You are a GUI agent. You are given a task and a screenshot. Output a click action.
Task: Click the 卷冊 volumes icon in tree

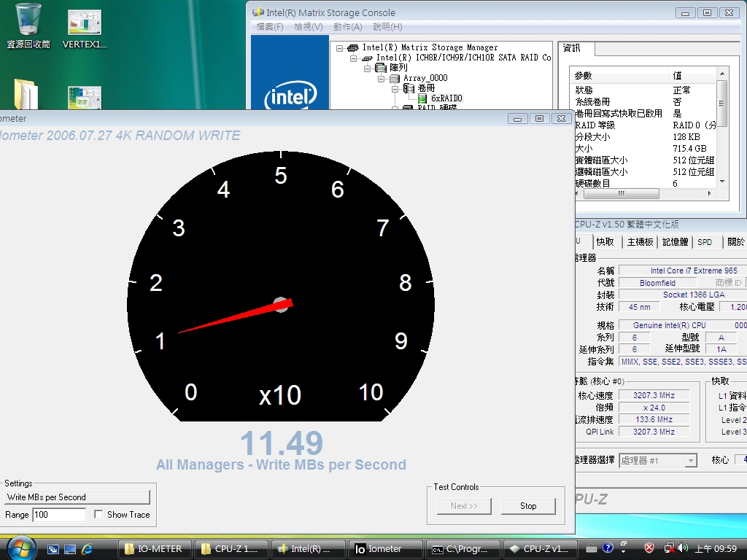coord(409,88)
